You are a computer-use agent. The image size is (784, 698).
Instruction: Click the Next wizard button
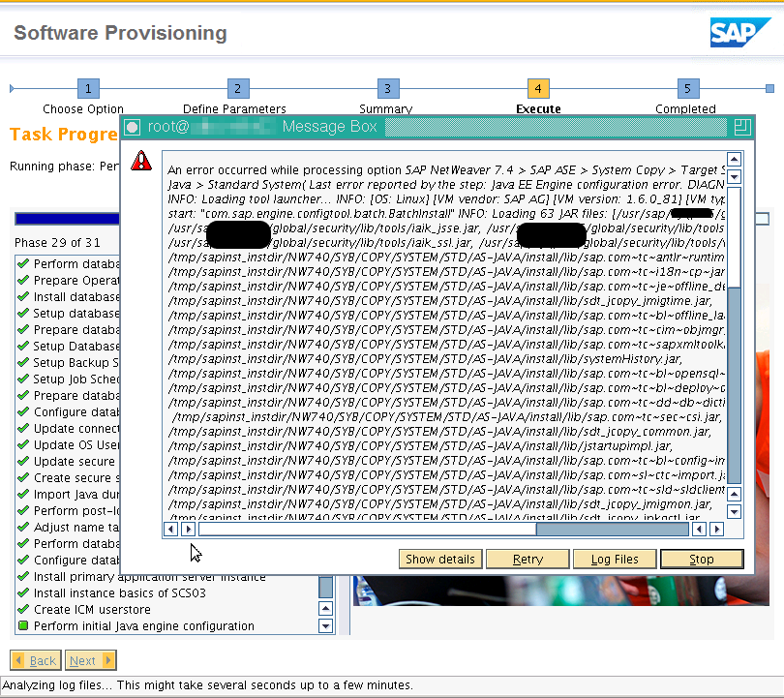click(91, 660)
